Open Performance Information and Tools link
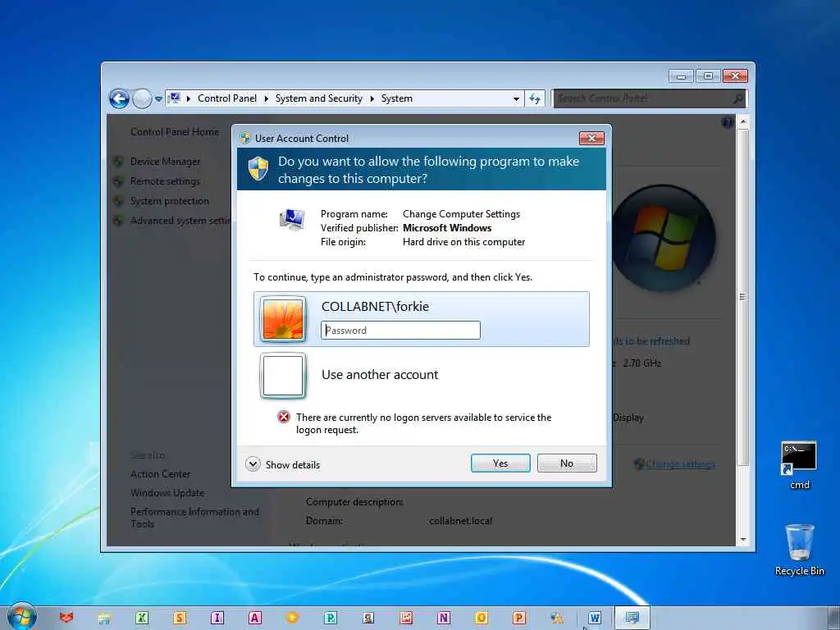The width and height of the screenshot is (840, 630). (x=194, y=518)
